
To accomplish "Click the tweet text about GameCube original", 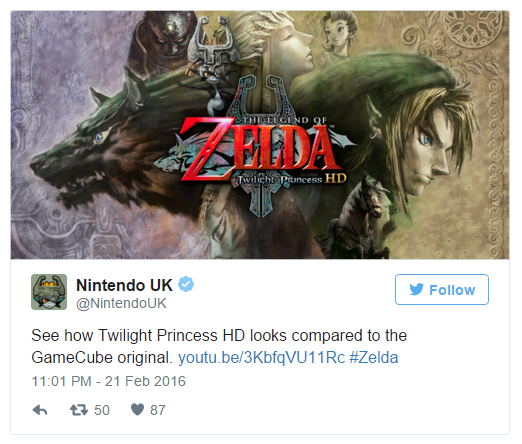I will point(219,346).
